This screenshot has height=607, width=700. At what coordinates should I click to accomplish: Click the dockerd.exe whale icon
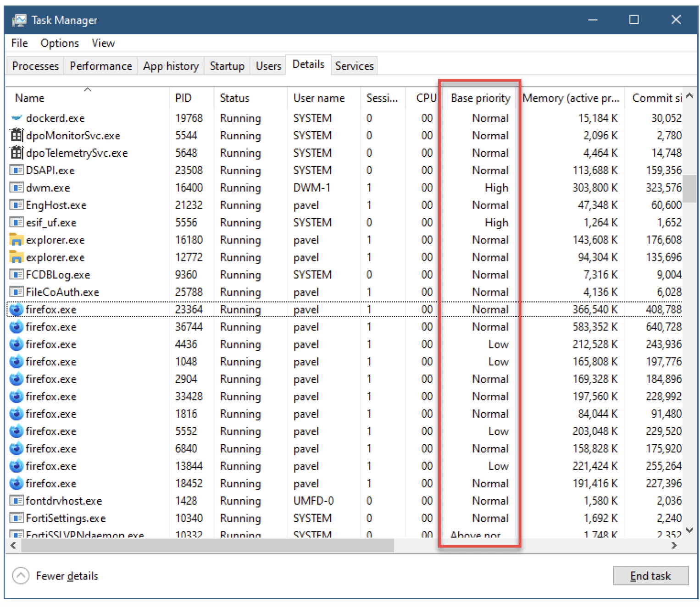click(17, 118)
